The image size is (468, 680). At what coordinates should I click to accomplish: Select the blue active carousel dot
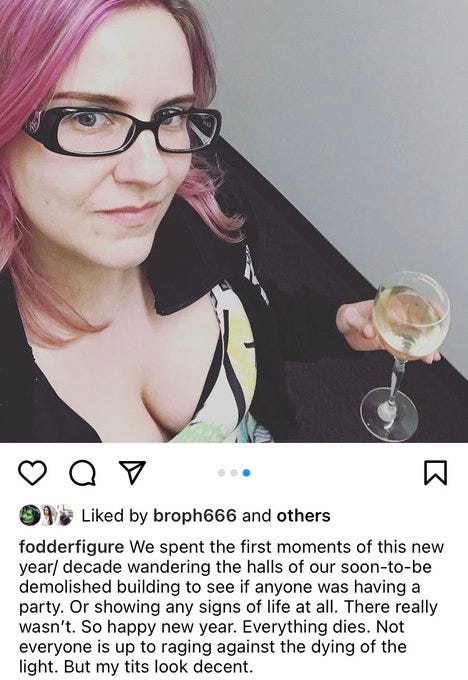point(246,473)
